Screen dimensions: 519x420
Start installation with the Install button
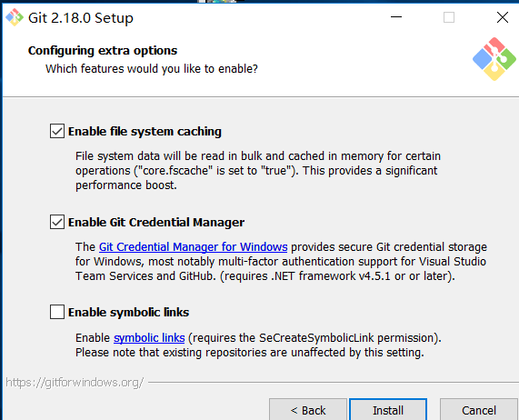pyautogui.click(x=388, y=410)
